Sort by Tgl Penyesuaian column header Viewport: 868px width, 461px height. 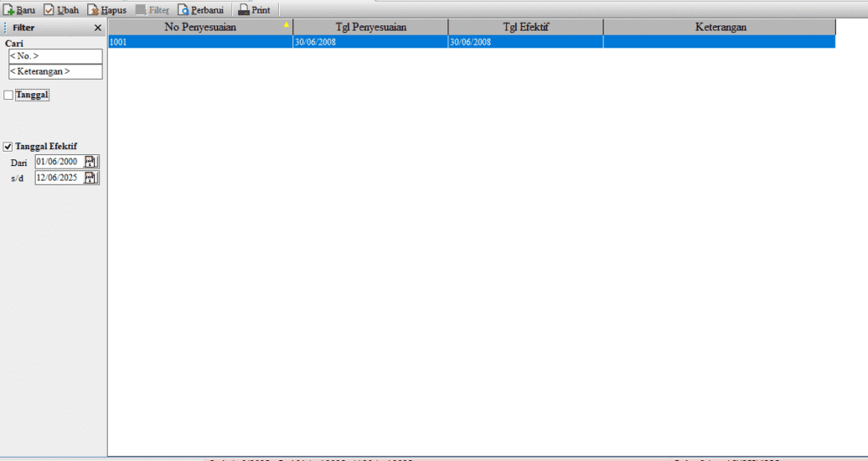click(370, 27)
